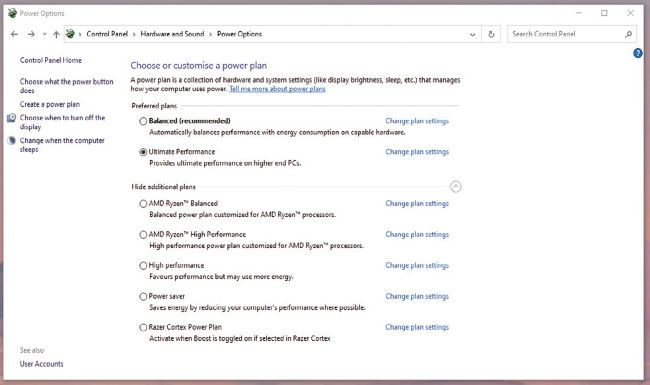
Task: Select the Balanced (recommended) plan
Action: click(x=143, y=121)
